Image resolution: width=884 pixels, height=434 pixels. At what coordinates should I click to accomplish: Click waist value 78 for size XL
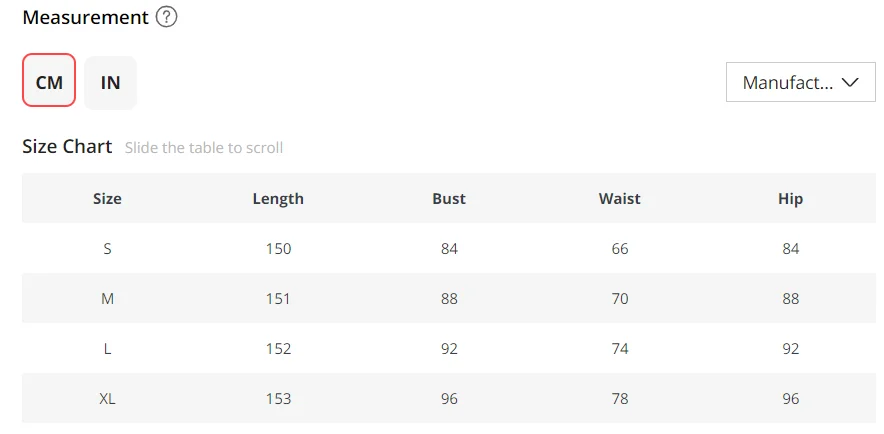click(620, 398)
